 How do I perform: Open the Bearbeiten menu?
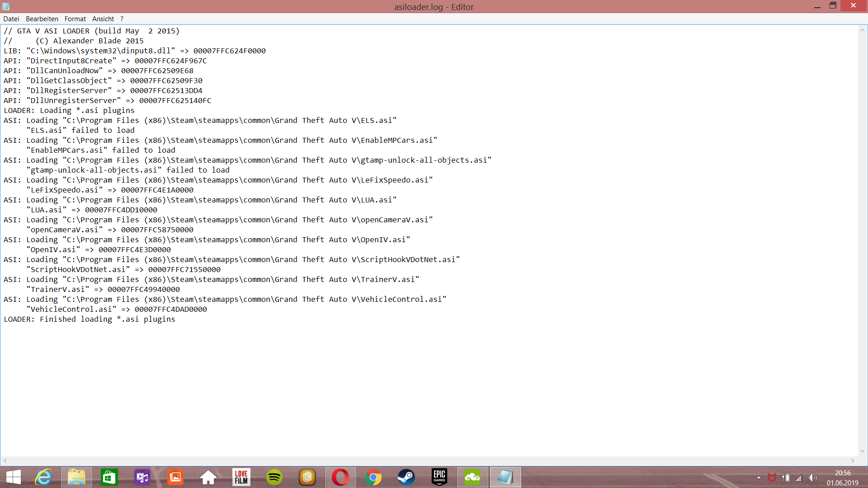(42, 19)
